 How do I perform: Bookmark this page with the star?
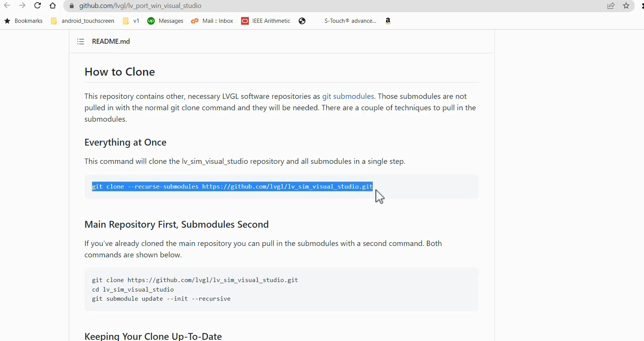(626, 6)
